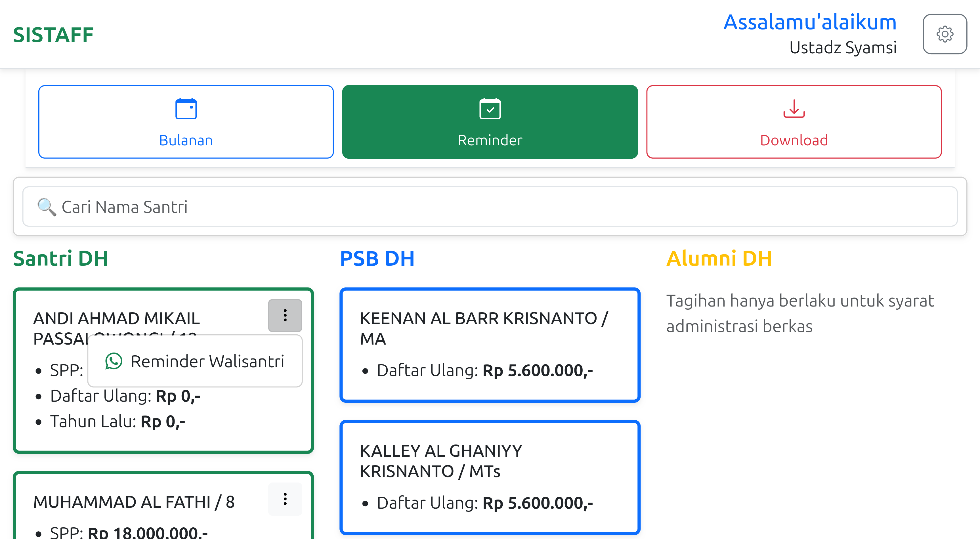Select Reminder Walisantri from the dropdown
This screenshot has width=980, height=539.
tap(207, 361)
